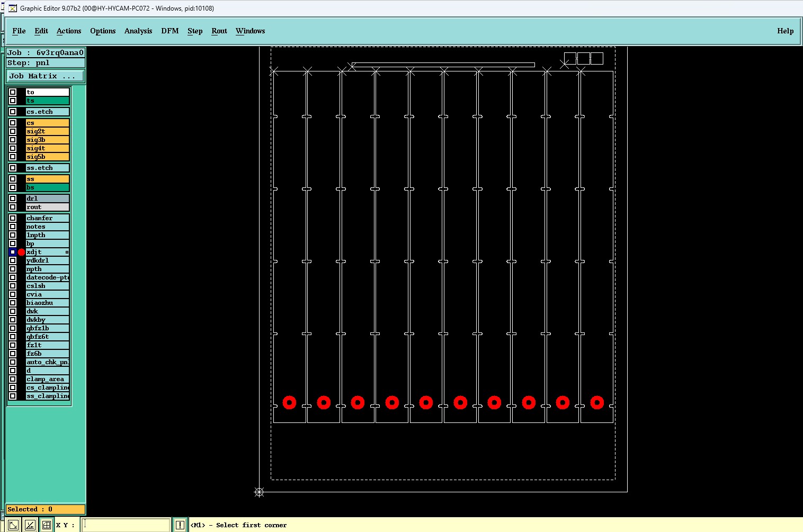The height and width of the screenshot is (532, 803).
Task: Select the bp layer name
Action: 48,244
